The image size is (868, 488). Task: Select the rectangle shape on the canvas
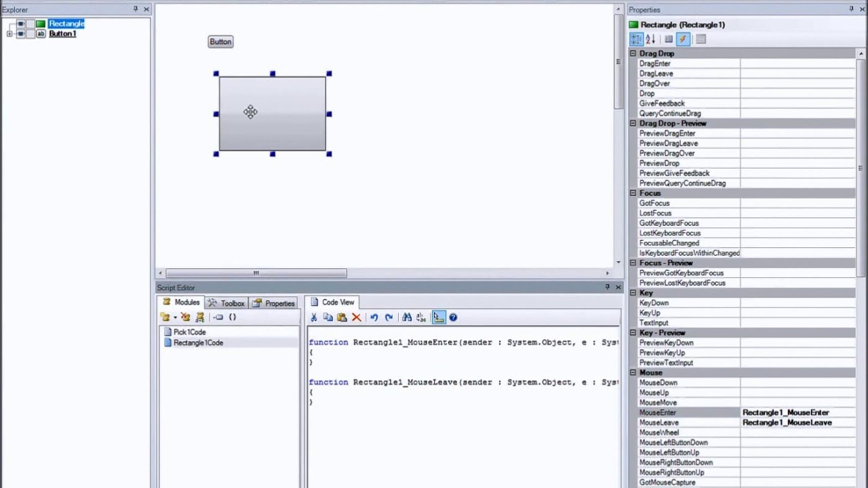[x=272, y=113]
